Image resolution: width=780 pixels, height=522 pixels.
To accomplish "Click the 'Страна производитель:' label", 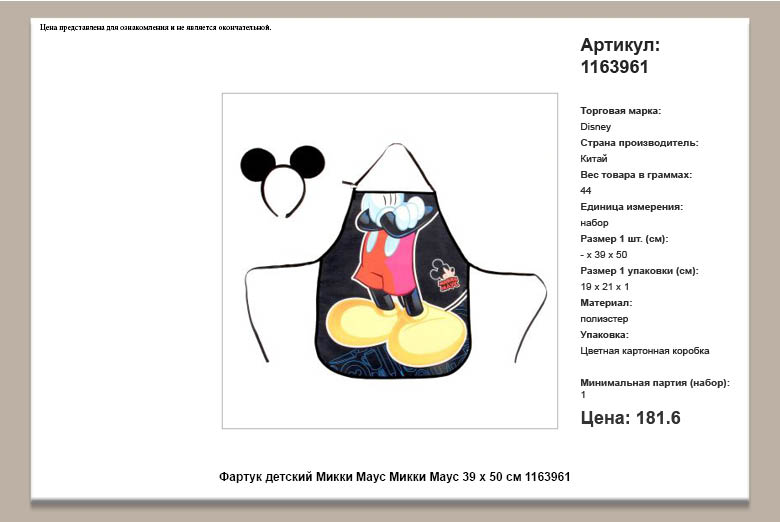I will pos(639,143).
